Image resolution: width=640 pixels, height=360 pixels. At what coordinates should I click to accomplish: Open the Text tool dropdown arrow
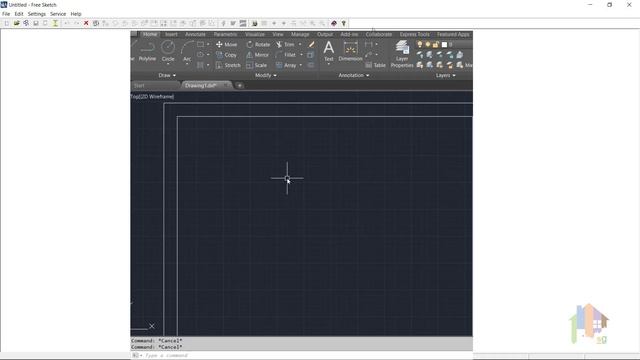pyautogui.click(x=329, y=64)
